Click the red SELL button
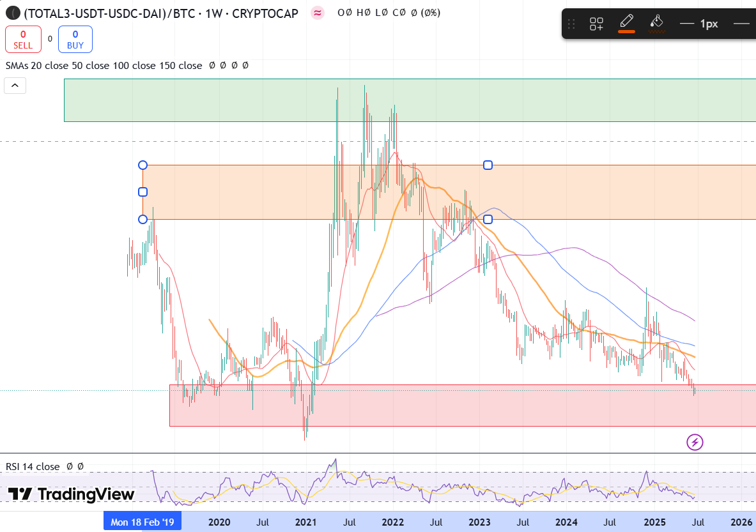 (23, 40)
